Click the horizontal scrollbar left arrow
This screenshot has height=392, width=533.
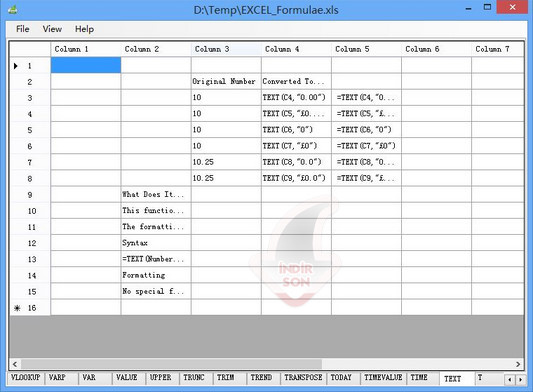15,364
